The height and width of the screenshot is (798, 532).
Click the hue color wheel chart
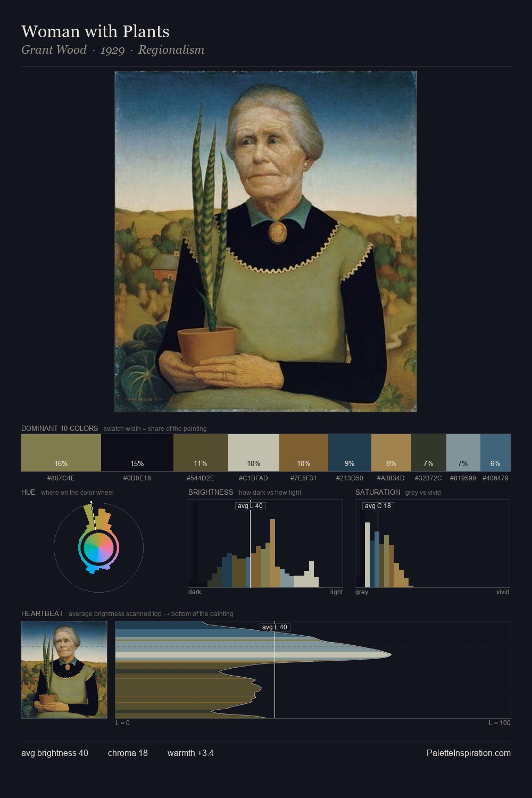pos(98,547)
